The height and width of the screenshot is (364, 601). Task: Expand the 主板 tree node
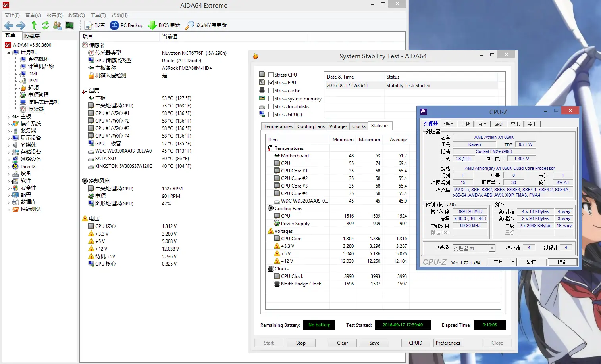[8, 117]
